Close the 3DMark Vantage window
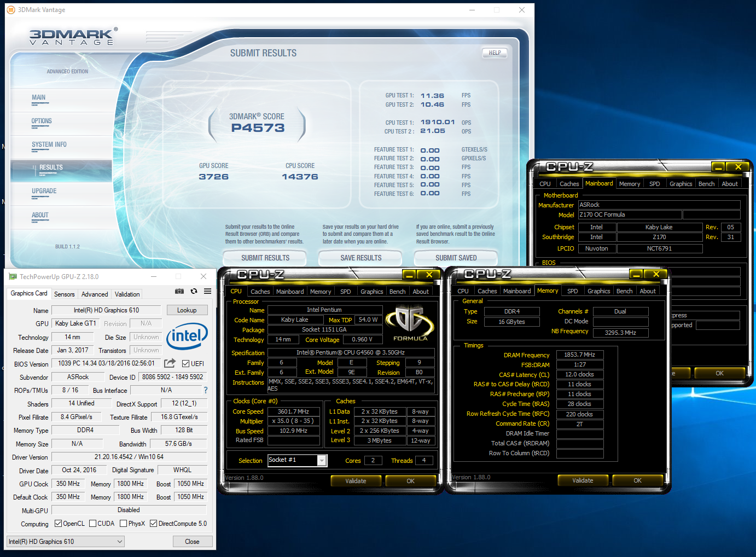Image resolution: width=756 pixels, height=557 pixels. click(x=522, y=10)
